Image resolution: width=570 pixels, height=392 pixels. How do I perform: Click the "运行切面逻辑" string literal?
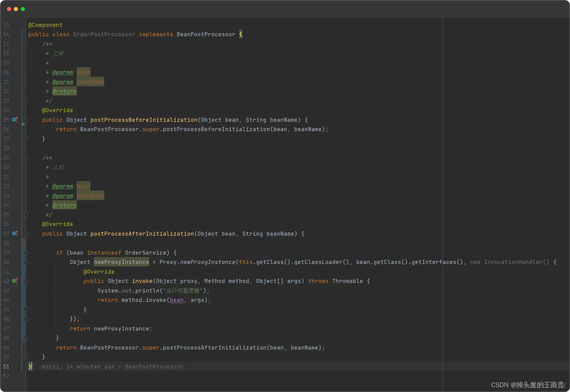point(183,291)
